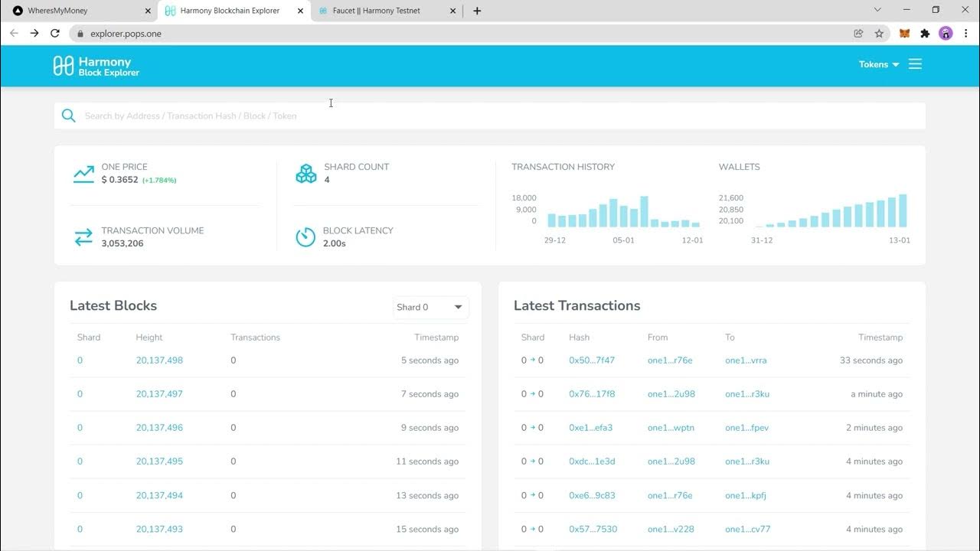Viewport: 980px width, 551px height.
Task: Open to address one1...fpev
Action: pos(746,428)
